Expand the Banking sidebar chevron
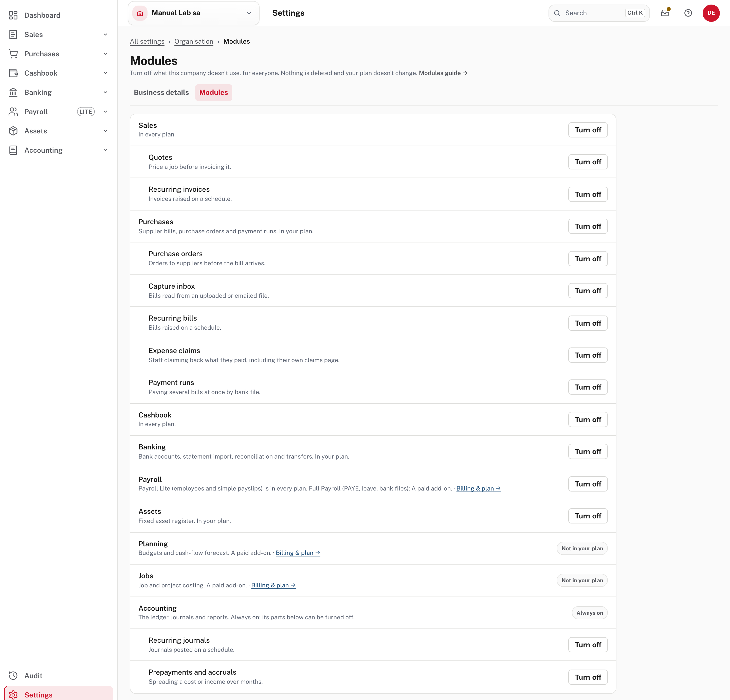Image resolution: width=730 pixels, height=700 pixels. coord(105,92)
